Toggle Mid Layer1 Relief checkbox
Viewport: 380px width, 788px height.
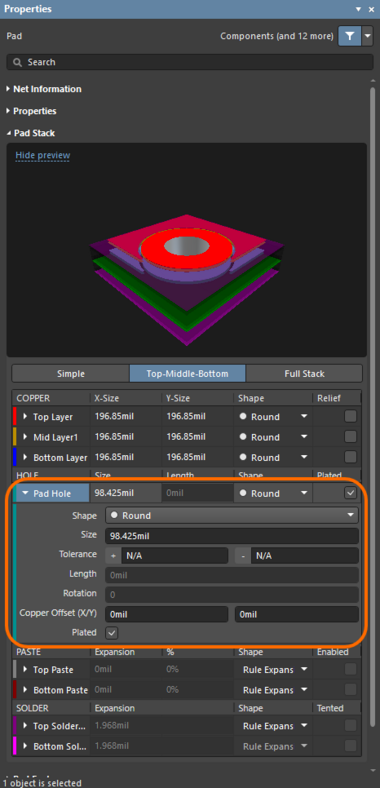[350, 437]
